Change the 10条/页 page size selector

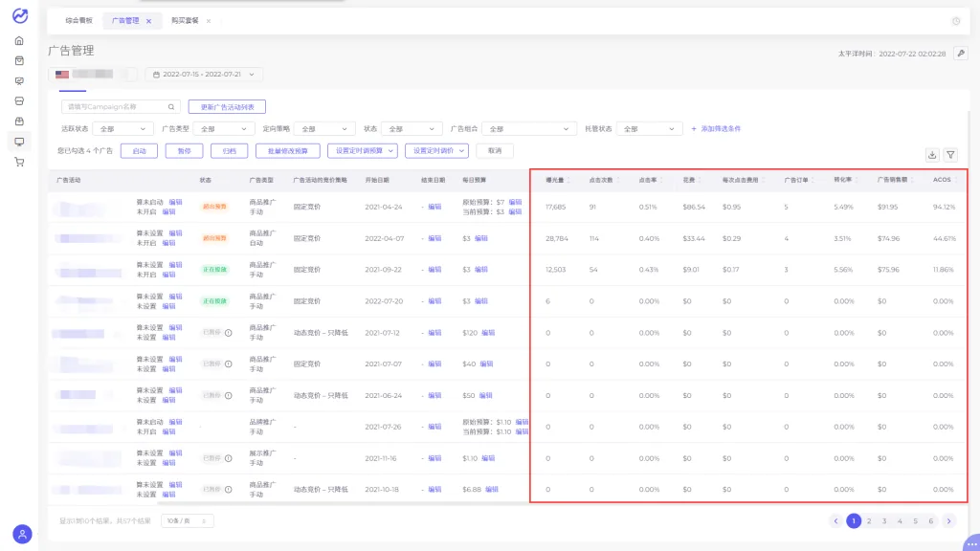click(x=188, y=521)
